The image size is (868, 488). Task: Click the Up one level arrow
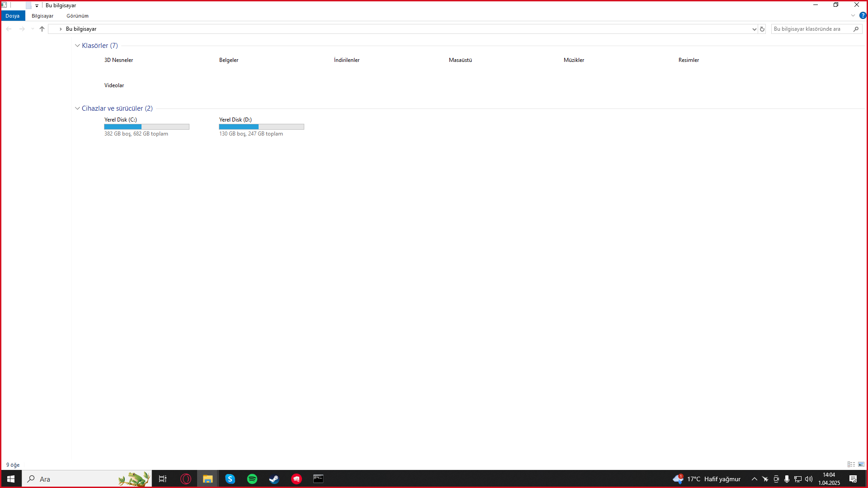[x=42, y=29]
